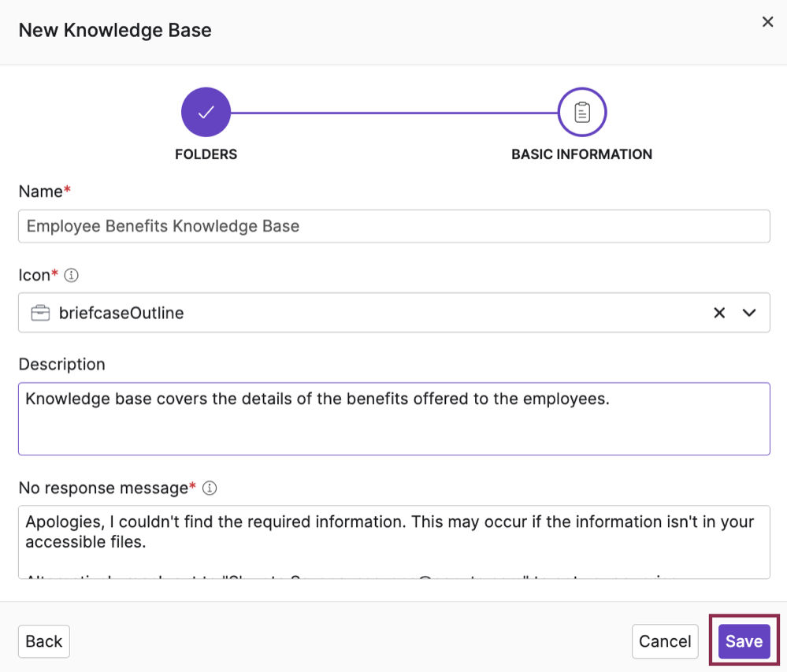This screenshot has width=787, height=672.
Task: Click the Employee Benefits Knowledge Base name field
Action: [394, 226]
